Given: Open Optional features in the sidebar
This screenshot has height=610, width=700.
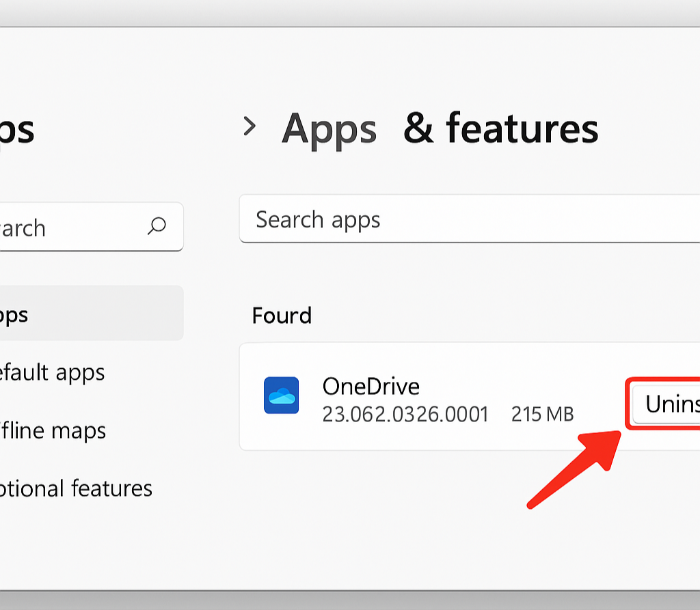Looking at the screenshot, I should [x=76, y=488].
